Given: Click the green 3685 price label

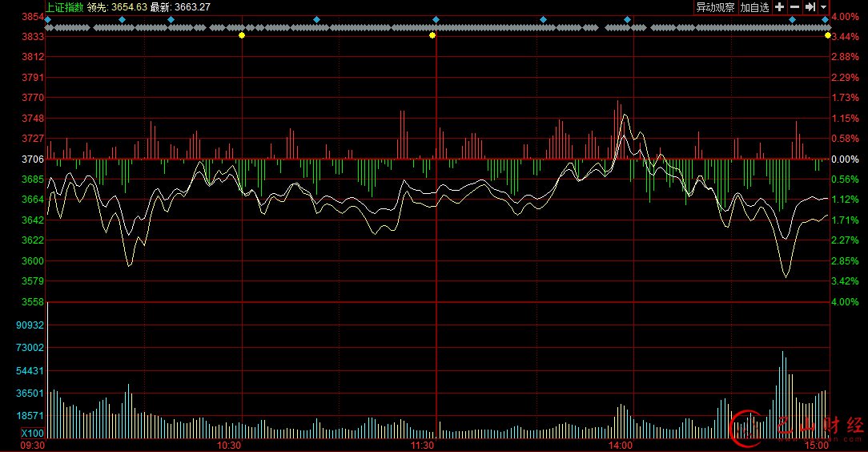Looking at the screenshot, I should tap(33, 179).
